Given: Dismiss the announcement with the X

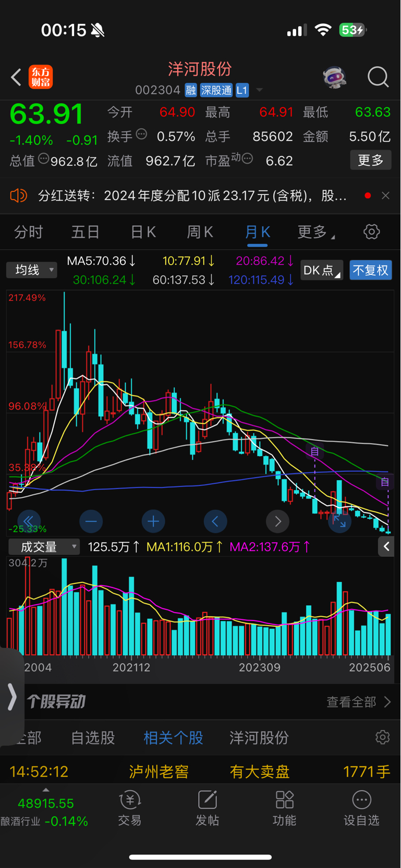Looking at the screenshot, I should (385, 195).
